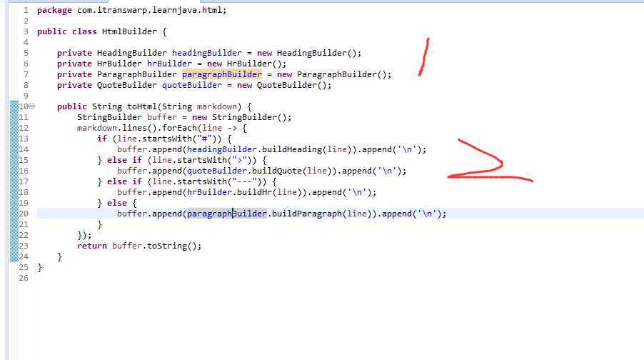Click the return keyword on line 23

pyautogui.click(x=92, y=246)
